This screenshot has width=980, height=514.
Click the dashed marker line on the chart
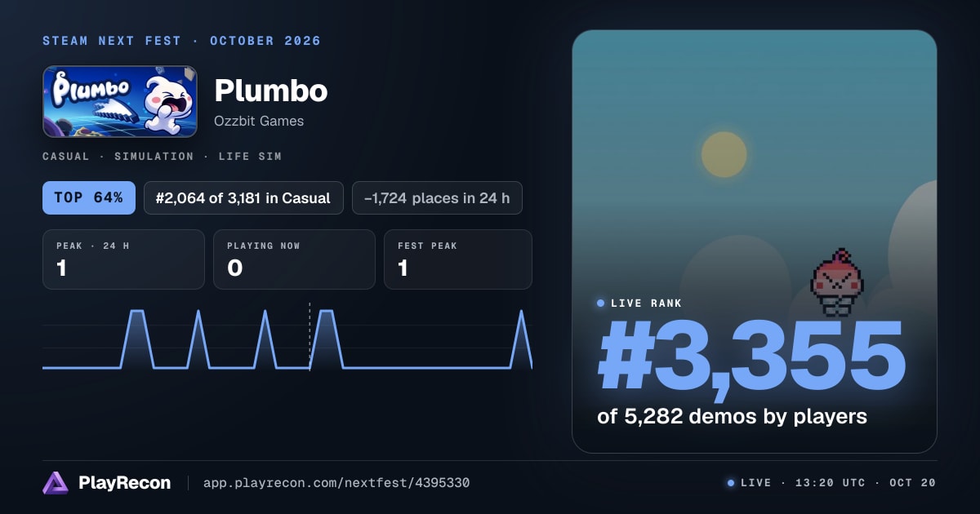[310, 336]
